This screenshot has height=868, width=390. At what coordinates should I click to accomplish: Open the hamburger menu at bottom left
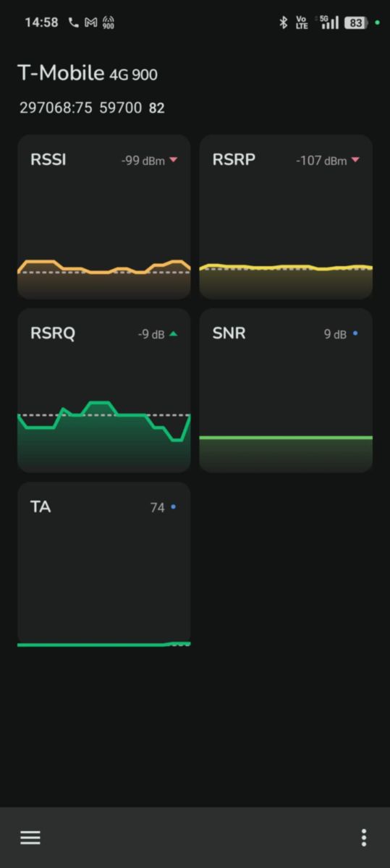(30, 838)
